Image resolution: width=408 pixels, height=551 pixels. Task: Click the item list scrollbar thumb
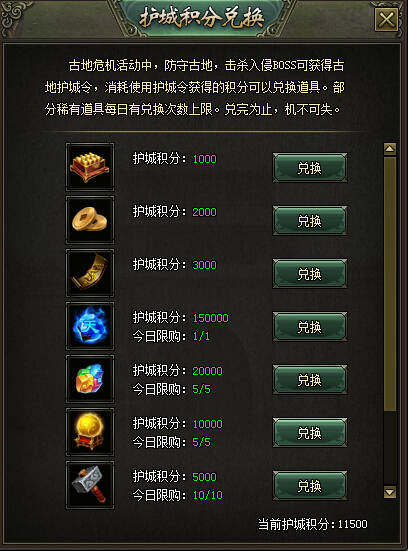tap(390, 284)
